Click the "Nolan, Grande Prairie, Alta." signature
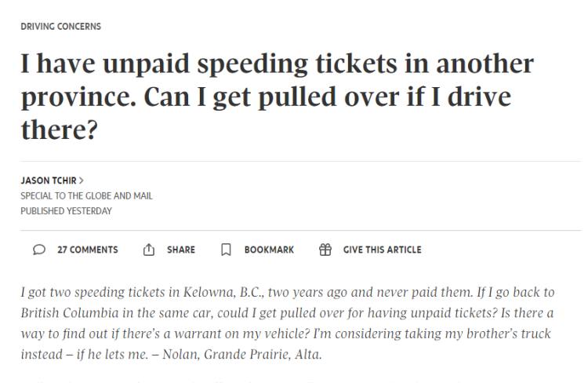This screenshot has width=588, height=383. (x=242, y=354)
